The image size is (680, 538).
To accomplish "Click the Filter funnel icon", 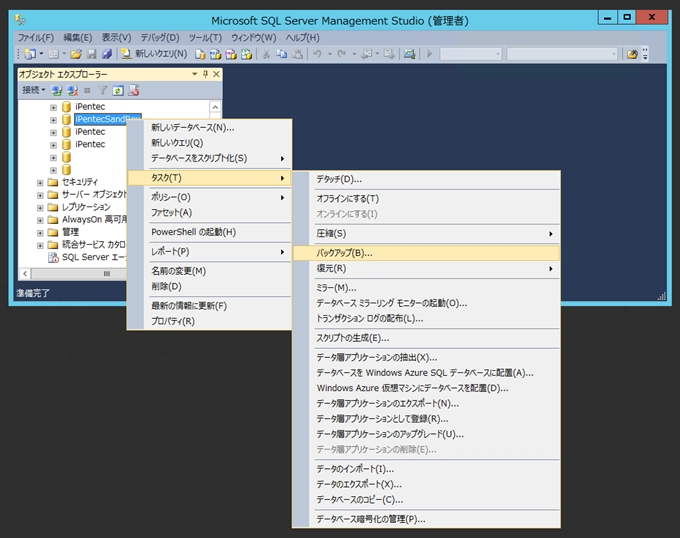I will point(102,91).
